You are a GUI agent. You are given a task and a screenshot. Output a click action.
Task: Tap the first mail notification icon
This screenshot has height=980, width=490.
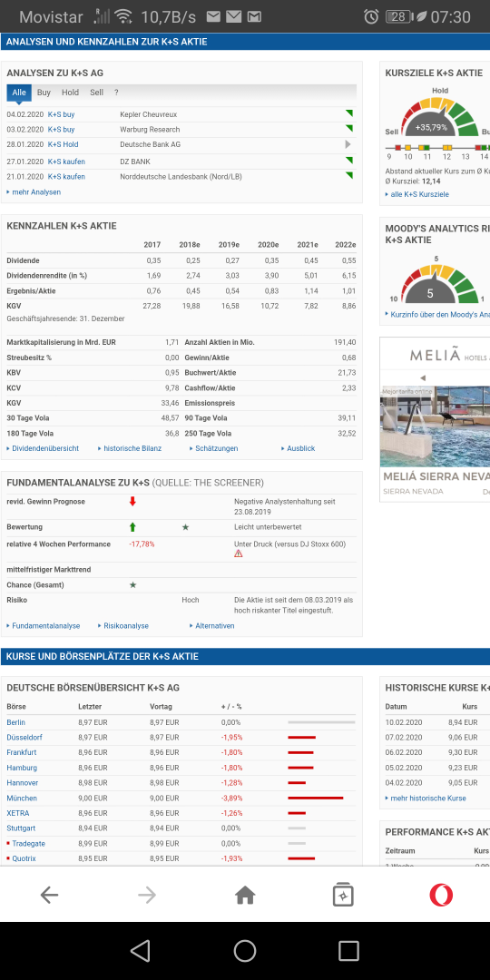214,17
